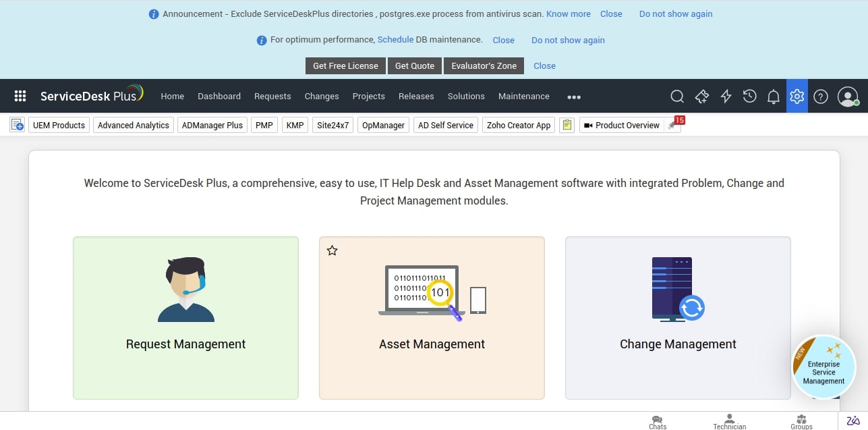Open the Request Management card
868x430 pixels.
coord(185,317)
